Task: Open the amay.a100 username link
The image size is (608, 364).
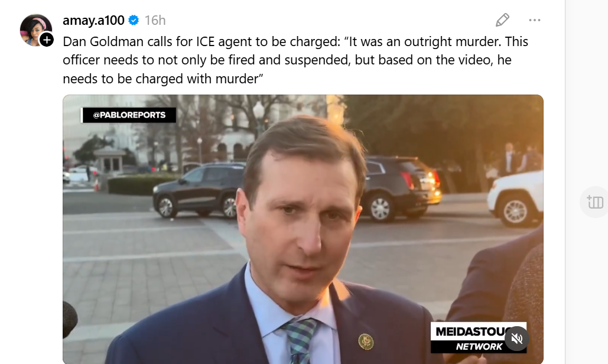Action: tap(93, 20)
